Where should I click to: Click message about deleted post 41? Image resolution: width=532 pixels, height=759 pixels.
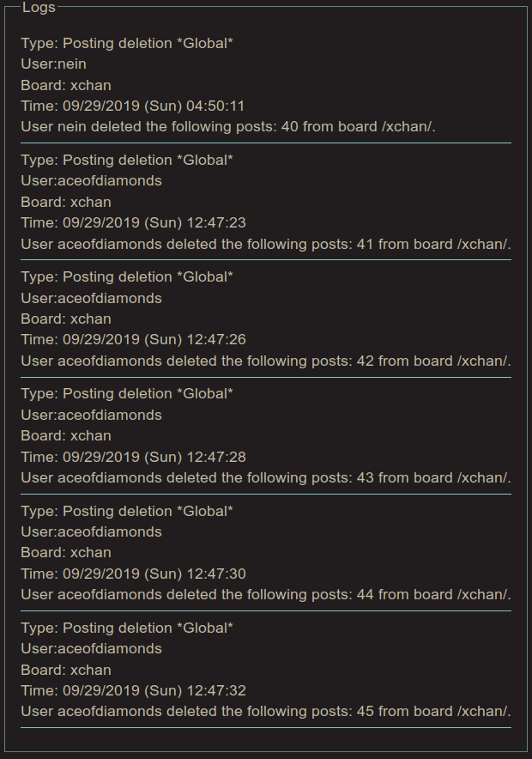[x=266, y=244]
